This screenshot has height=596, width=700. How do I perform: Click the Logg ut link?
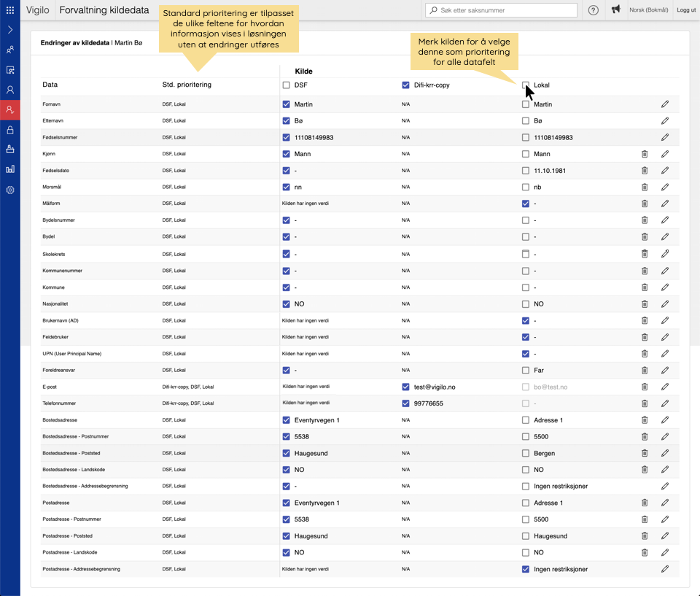[x=685, y=9]
